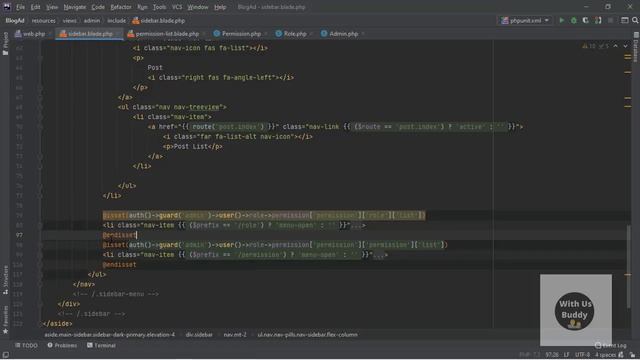This screenshot has width=640, height=360.
Task: Open the TODO tool window
Action: coord(26,345)
